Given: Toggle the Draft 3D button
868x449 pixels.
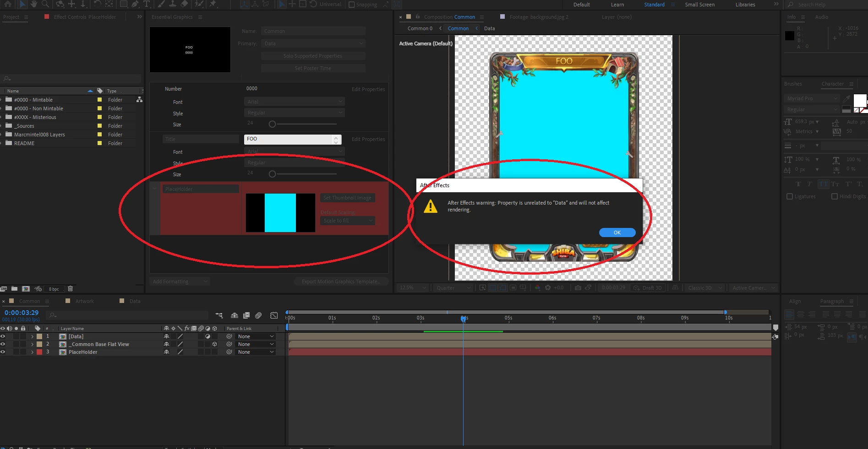Looking at the screenshot, I should tap(648, 288).
